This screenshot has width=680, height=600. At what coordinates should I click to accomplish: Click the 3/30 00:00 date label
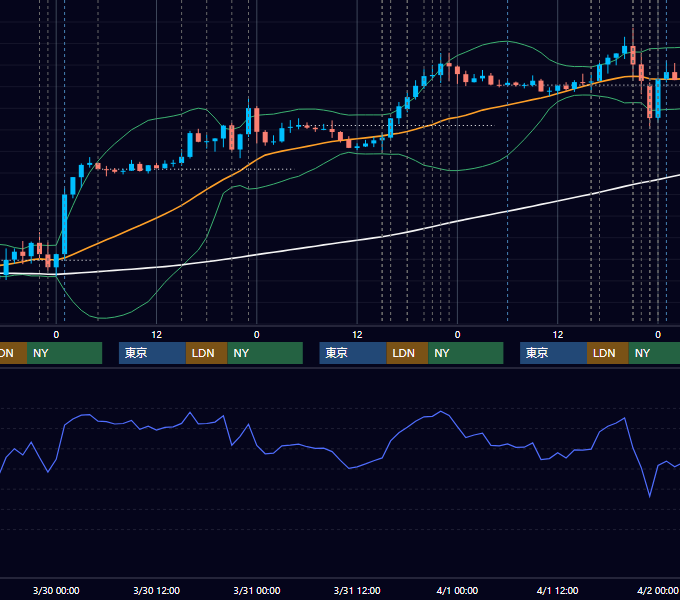[x=56, y=590]
